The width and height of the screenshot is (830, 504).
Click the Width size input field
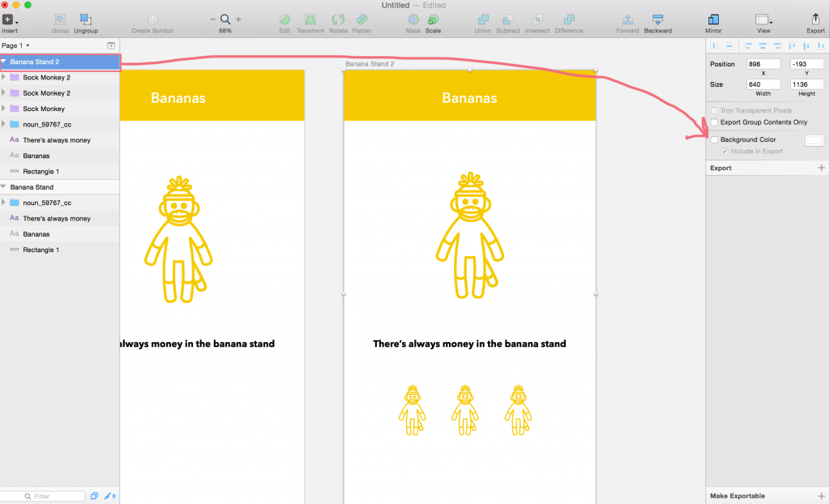click(764, 83)
